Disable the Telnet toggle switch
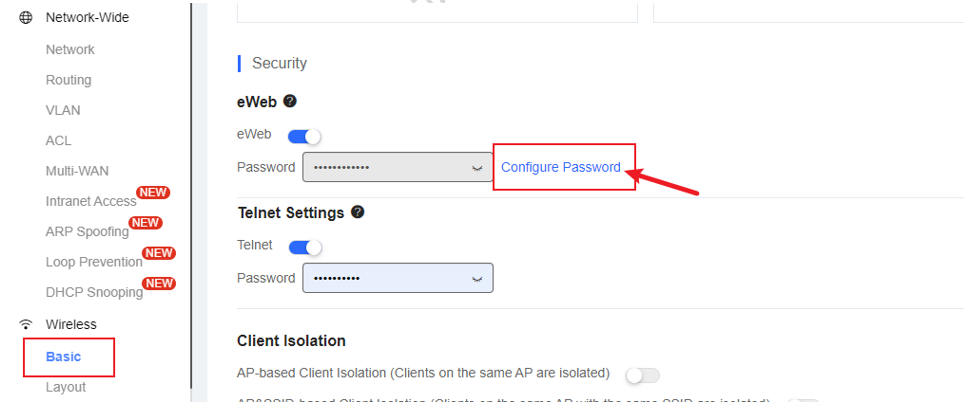Image resolution: width=964 pixels, height=418 pixels. [x=305, y=247]
